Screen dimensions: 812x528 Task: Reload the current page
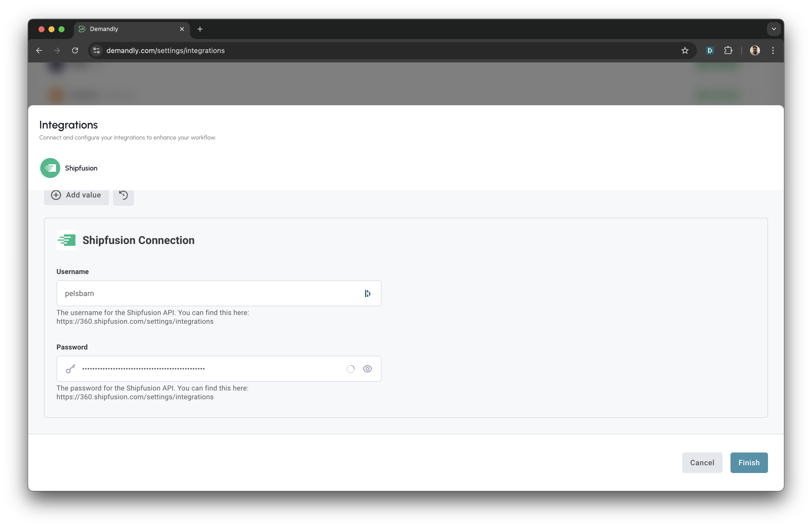[75, 50]
